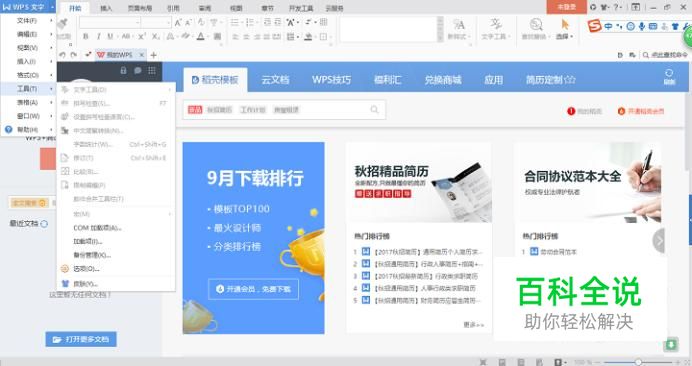Switch to the 开始 ribbon tab

coord(75,8)
